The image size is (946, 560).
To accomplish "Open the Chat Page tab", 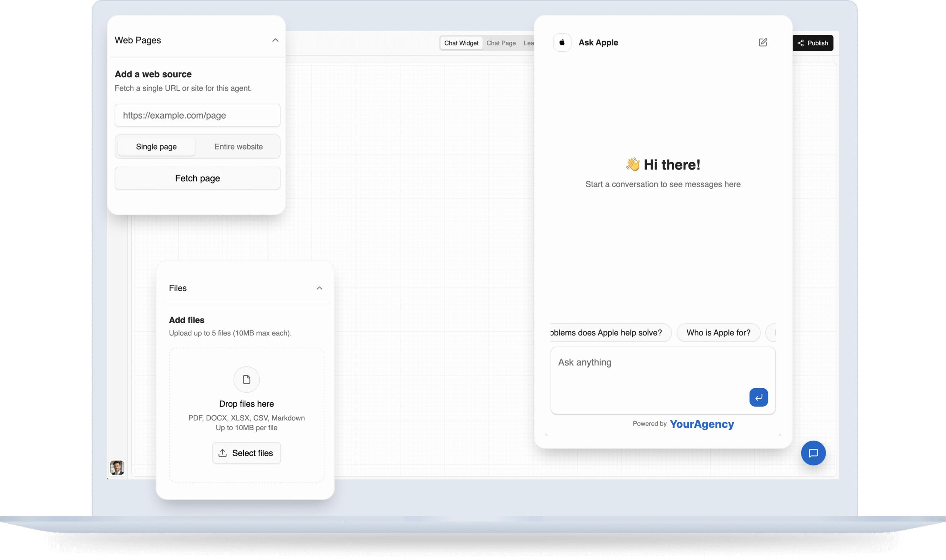I will tap(501, 43).
